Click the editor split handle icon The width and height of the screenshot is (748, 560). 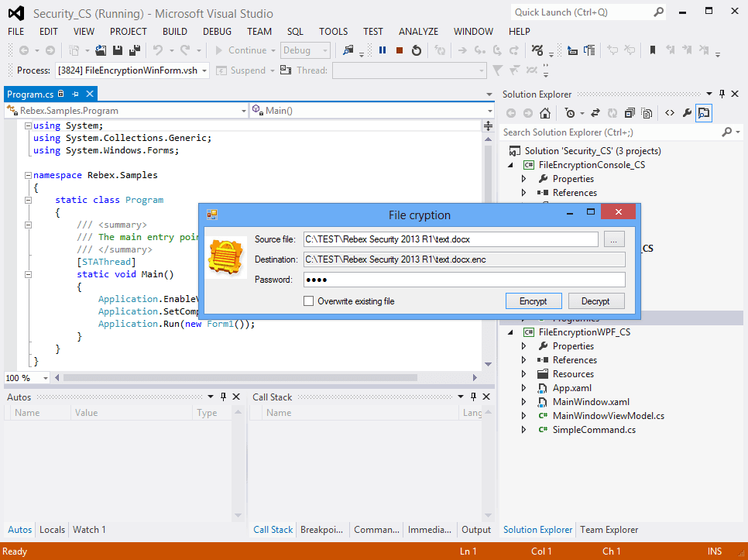[488, 126]
